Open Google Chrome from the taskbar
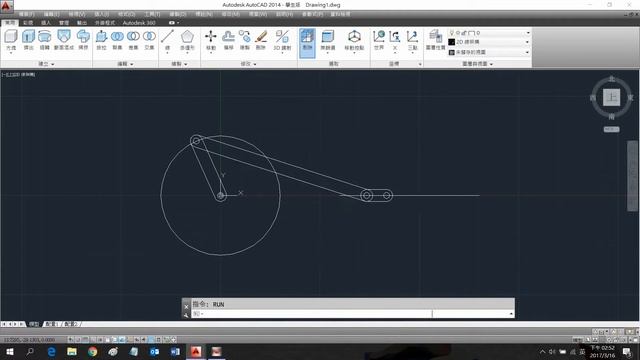Screen dimensions: 640x360 point(93,351)
